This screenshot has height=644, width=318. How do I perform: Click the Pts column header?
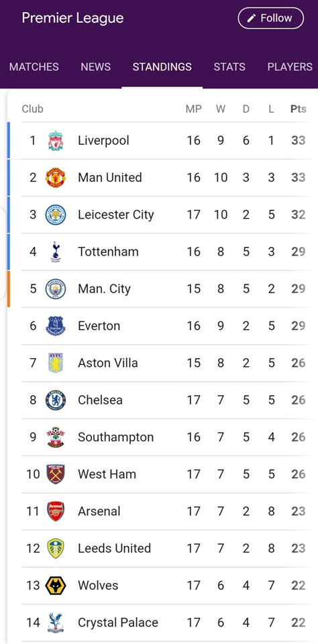click(x=299, y=109)
